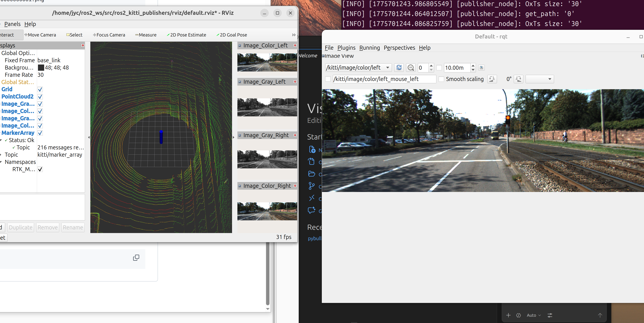Float the Image_Color_Right panel
Screen dimensions: 644x323
click(239, 186)
